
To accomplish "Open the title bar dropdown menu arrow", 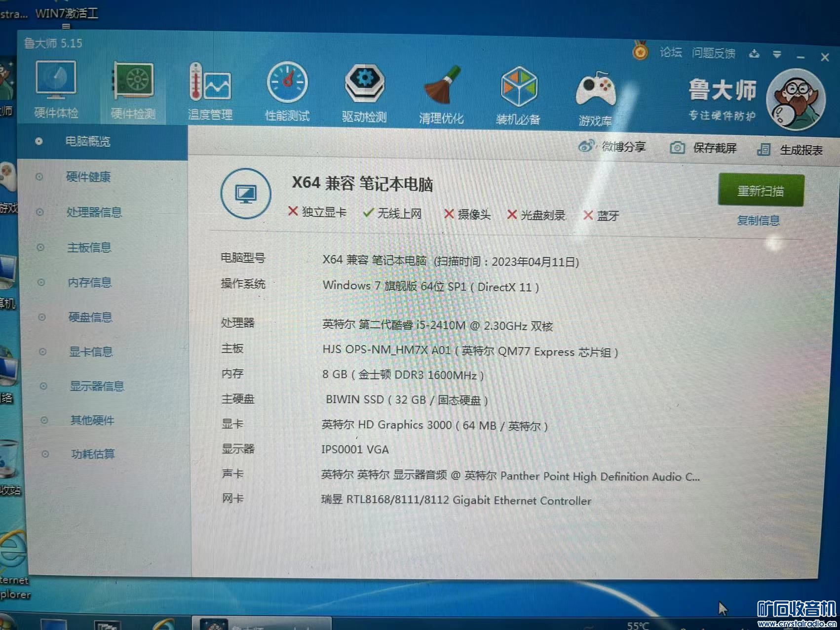I will tap(777, 55).
